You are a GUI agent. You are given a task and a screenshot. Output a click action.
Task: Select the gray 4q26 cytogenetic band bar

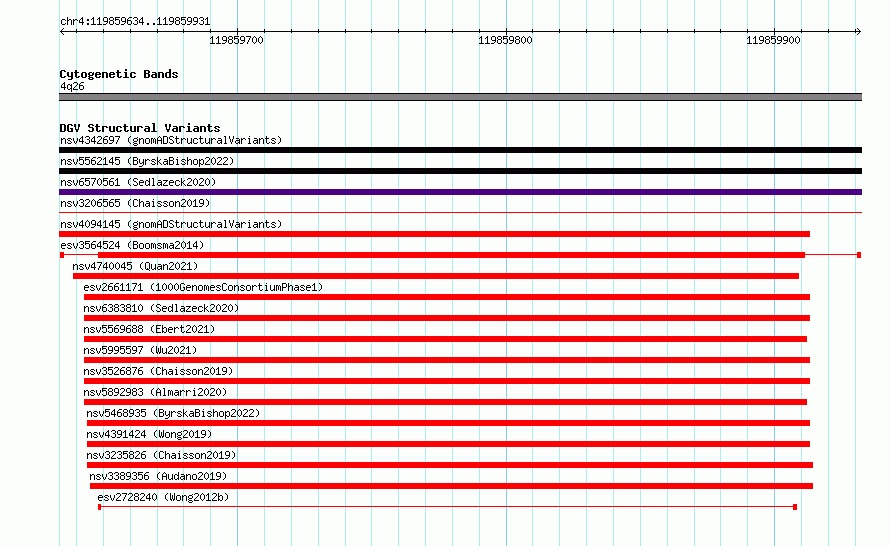pyautogui.click(x=460, y=97)
